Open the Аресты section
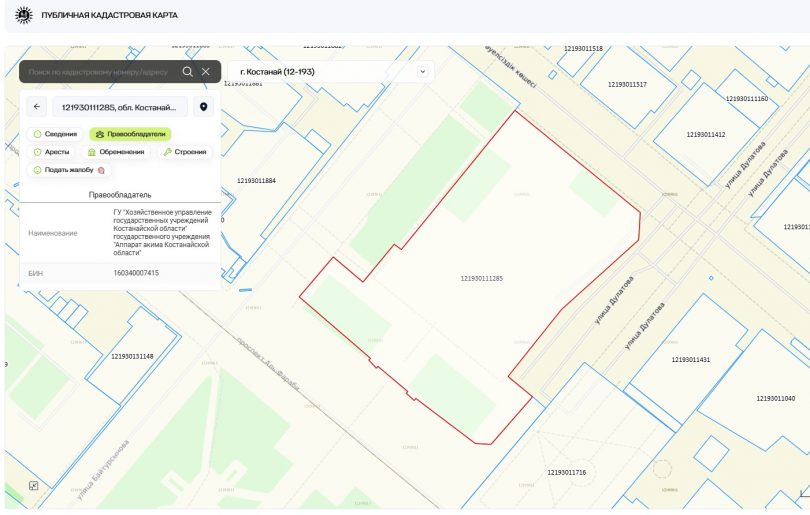This screenshot has height=515, width=810. coord(51,152)
